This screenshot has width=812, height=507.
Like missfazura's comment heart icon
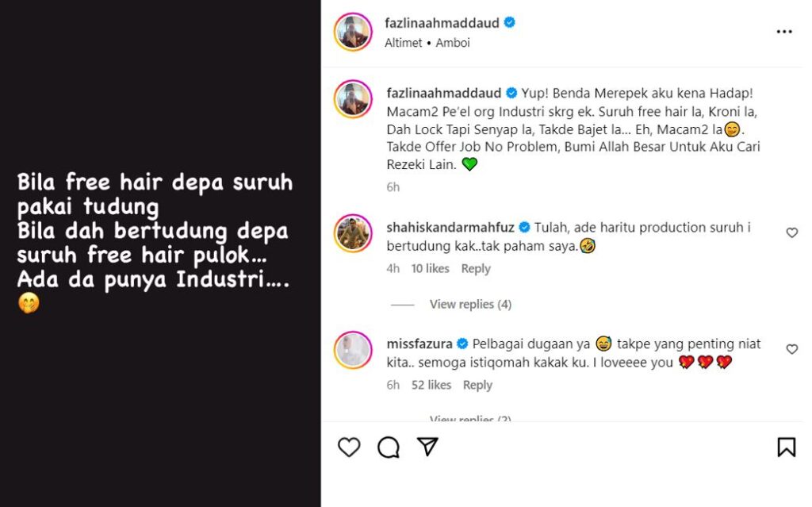[791, 350]
